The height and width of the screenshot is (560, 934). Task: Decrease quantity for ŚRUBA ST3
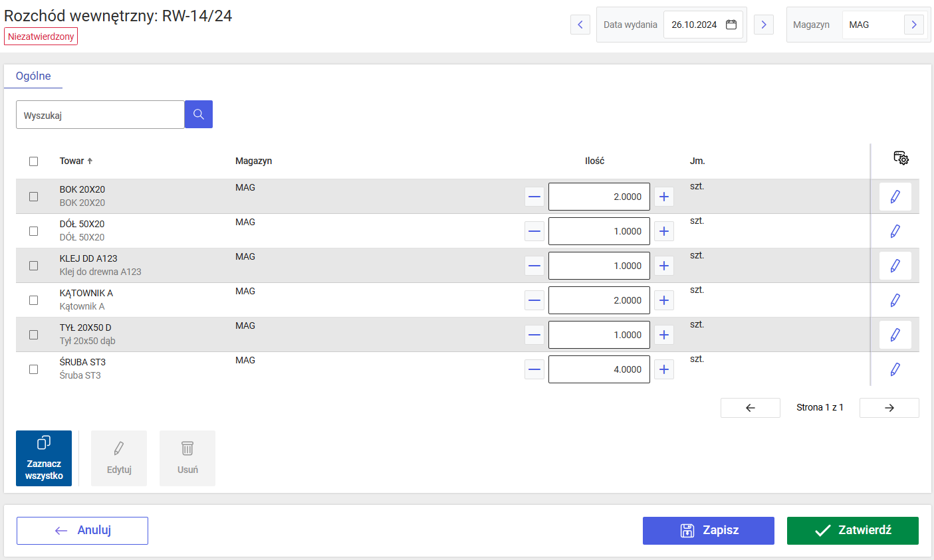coord(534,369)
